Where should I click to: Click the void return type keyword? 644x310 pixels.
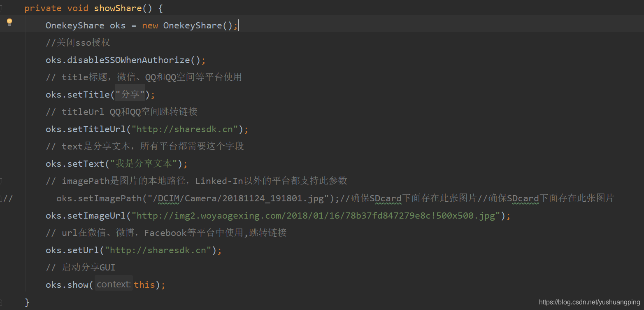(78, 8)
